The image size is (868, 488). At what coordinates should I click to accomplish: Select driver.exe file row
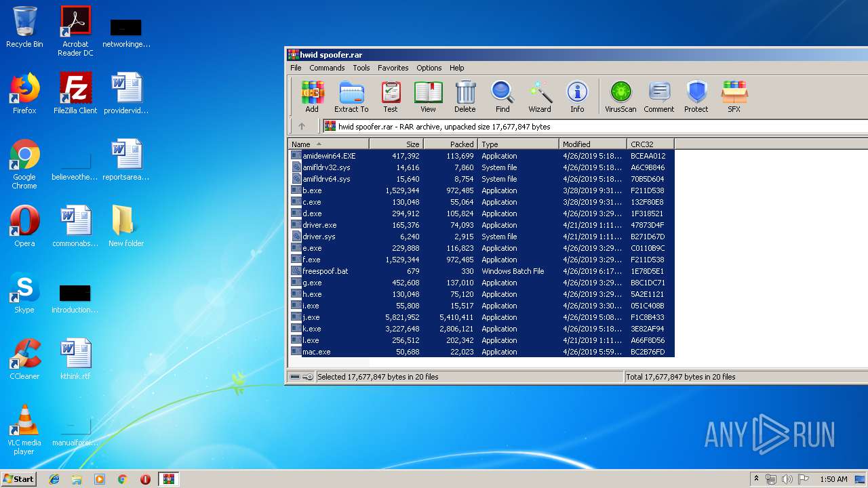pyautogui.click(x=481, y=225)
